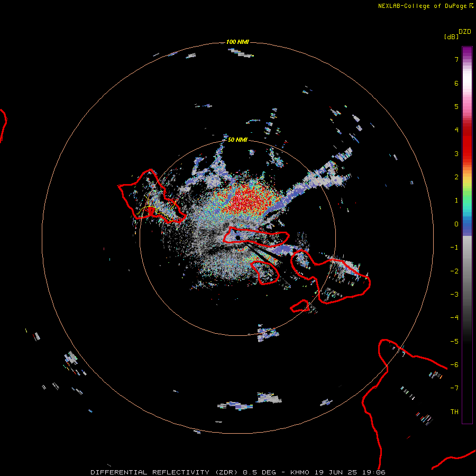Click the 100 NMI range ring label

(x=237, y=42)
